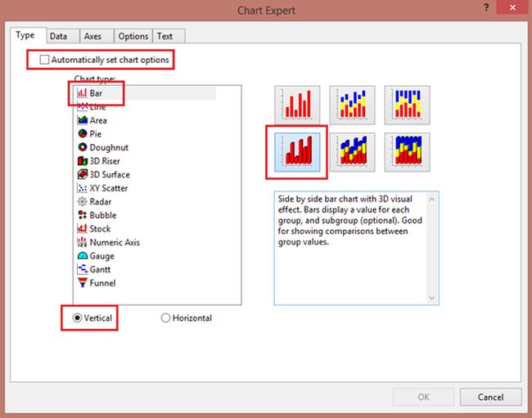Switch to the Options tab
532x418 pixels.
point(133,36)
